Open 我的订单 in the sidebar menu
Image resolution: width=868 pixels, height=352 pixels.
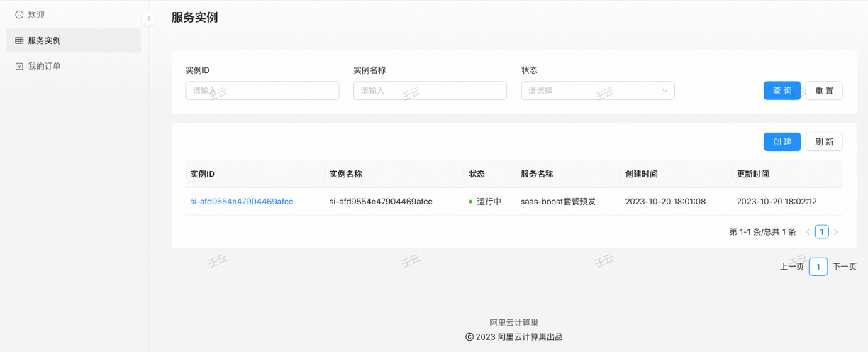(x=44, y=66)
